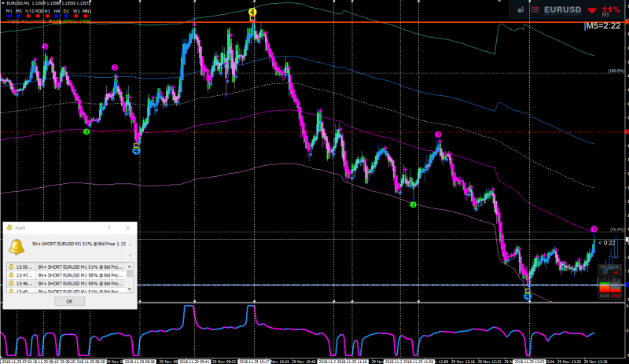The height and width of the screenshot is (364, 629).
Task: Click the M30 timeframe red dot
Action: 38,16
